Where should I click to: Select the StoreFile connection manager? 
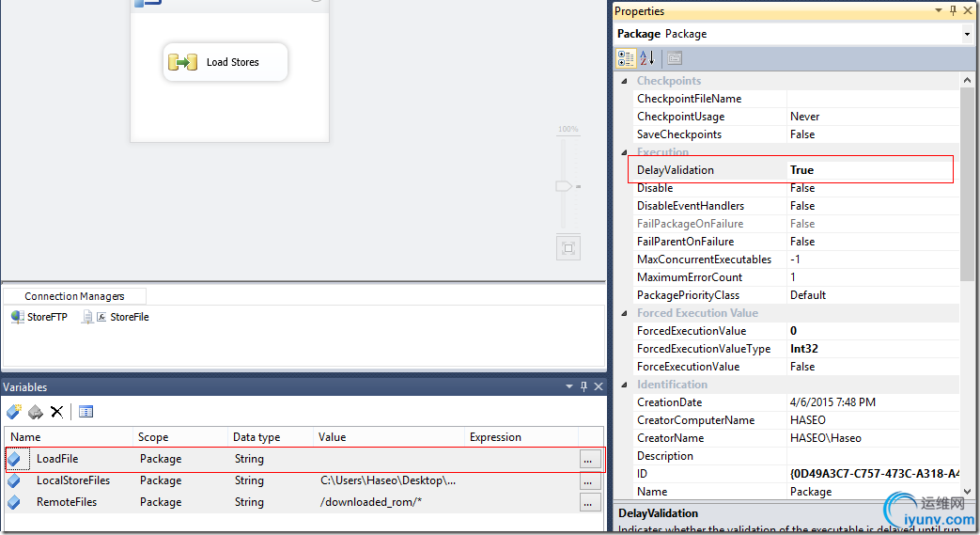(116, 317)
